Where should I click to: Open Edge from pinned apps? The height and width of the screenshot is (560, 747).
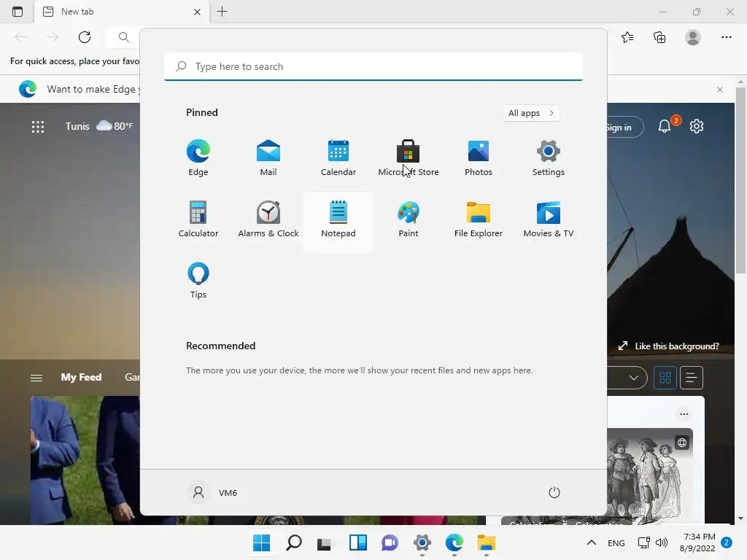(x=198, y=158)
